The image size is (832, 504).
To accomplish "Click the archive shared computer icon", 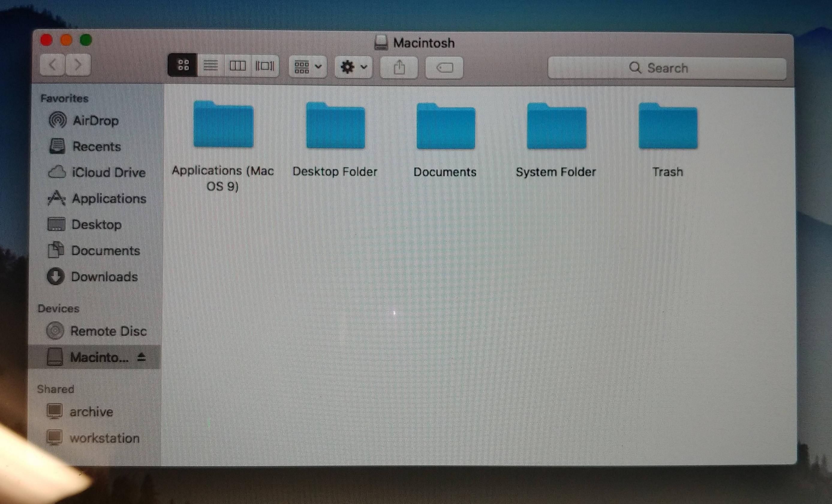I will click(54, 411).
